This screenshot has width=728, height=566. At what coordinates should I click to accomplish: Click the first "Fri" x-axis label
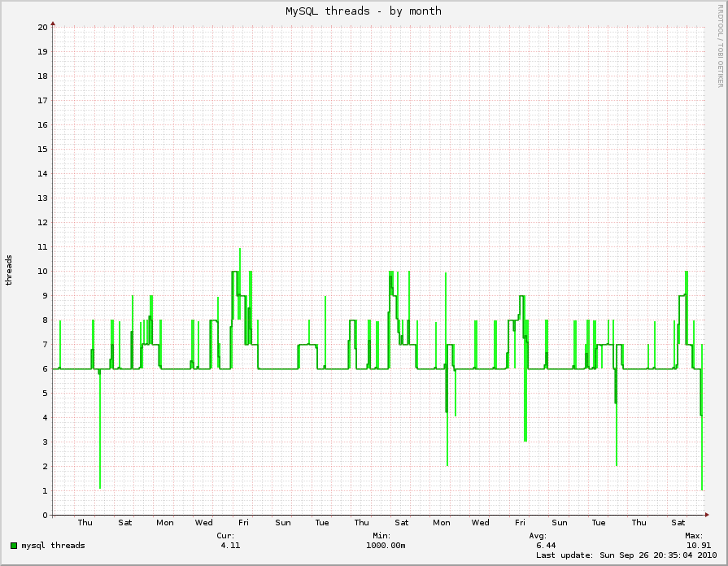click(x=243, y=522)
